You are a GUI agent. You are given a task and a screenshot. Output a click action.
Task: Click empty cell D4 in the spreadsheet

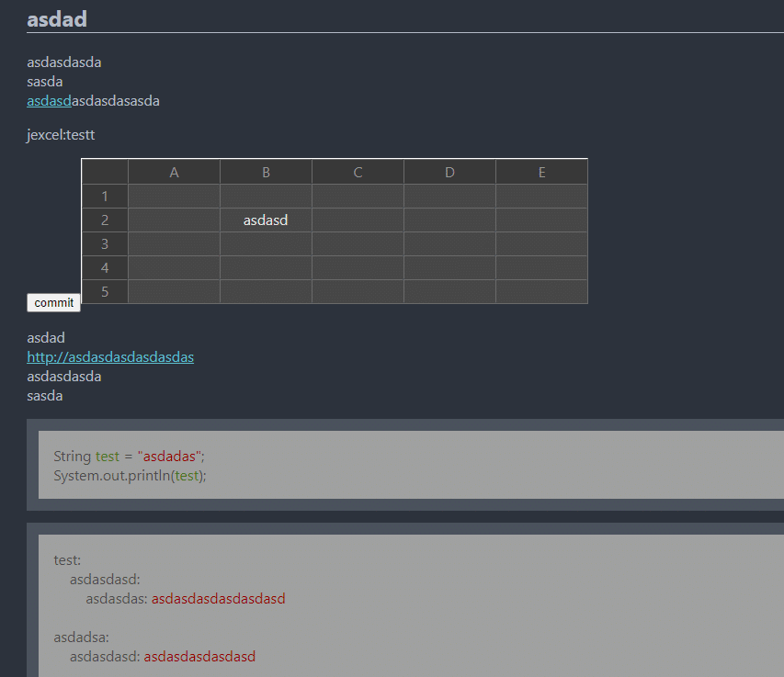click(x=450, y=268)
